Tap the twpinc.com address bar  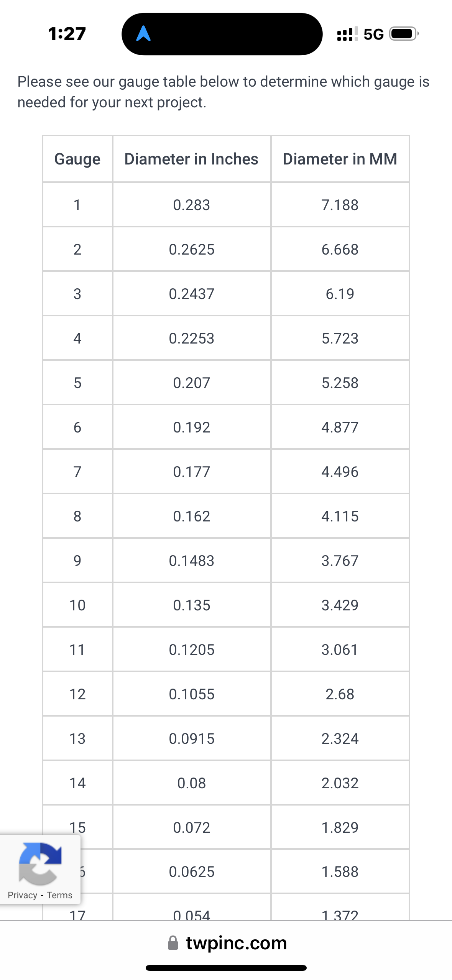236,943
